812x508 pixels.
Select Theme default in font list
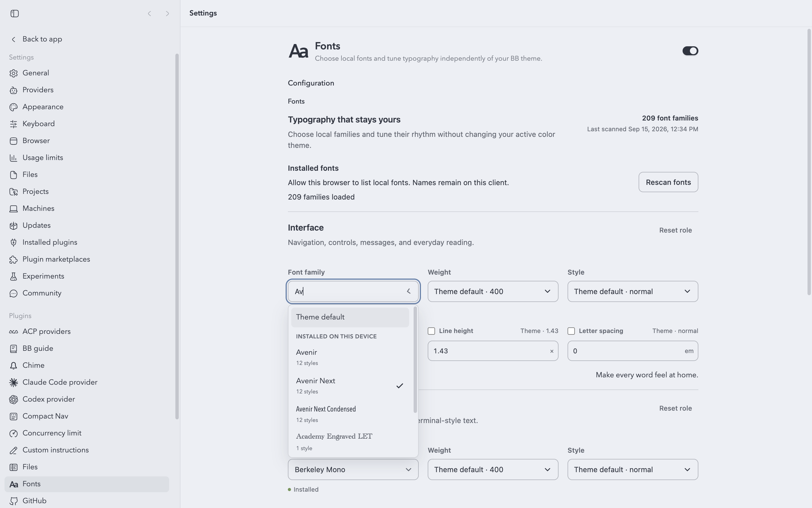coord(350,317)
